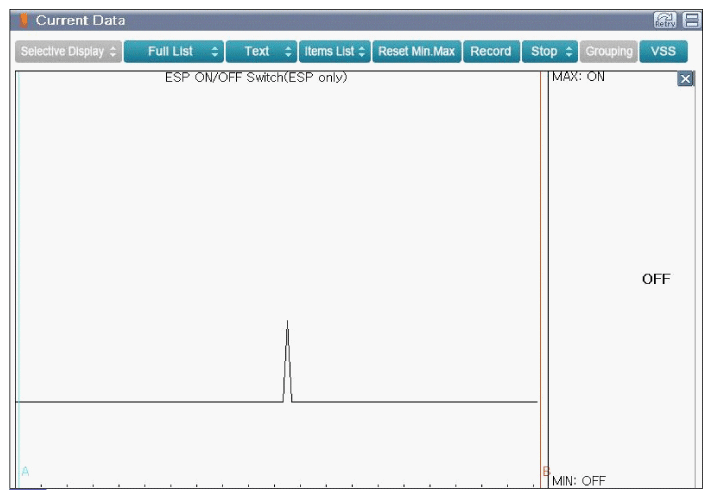Click the ESP ON/OFF Switch graph title
This screenshot has width=712, height=499.
(256, 78)
